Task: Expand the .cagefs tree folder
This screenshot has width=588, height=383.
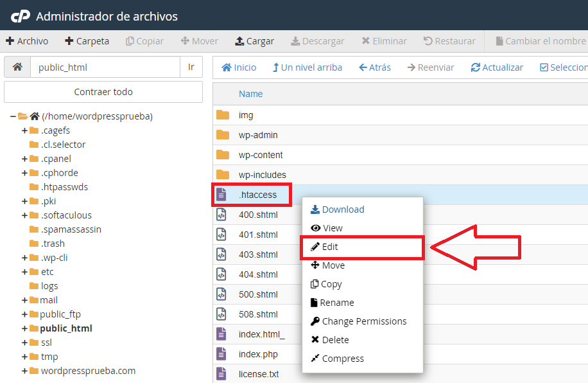Action: click(25, 130)
